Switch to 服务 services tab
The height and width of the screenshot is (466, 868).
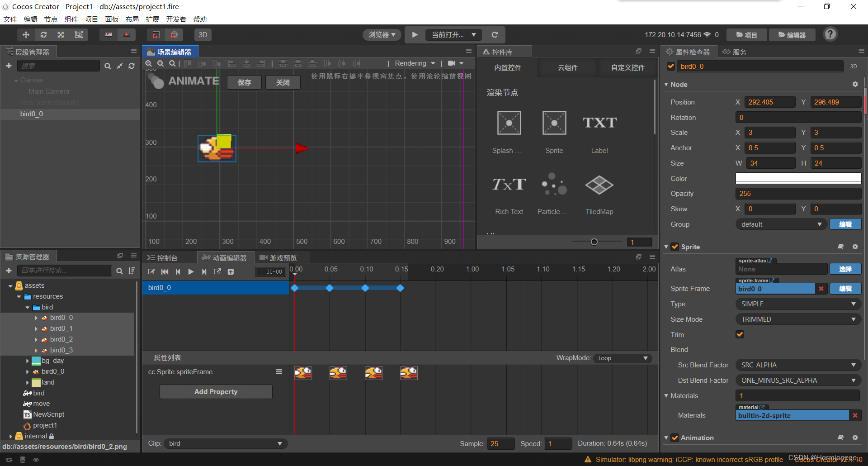[734, 52]
